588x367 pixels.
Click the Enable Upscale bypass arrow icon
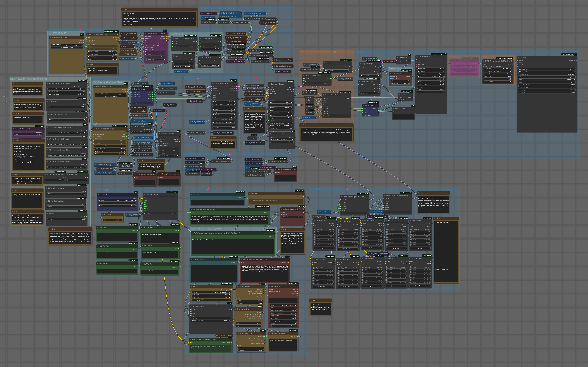point(84,91)
